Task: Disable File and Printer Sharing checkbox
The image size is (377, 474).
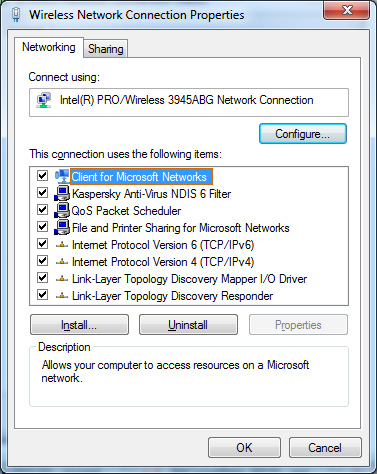Action: pyautogui.click(x=42, y=226)
